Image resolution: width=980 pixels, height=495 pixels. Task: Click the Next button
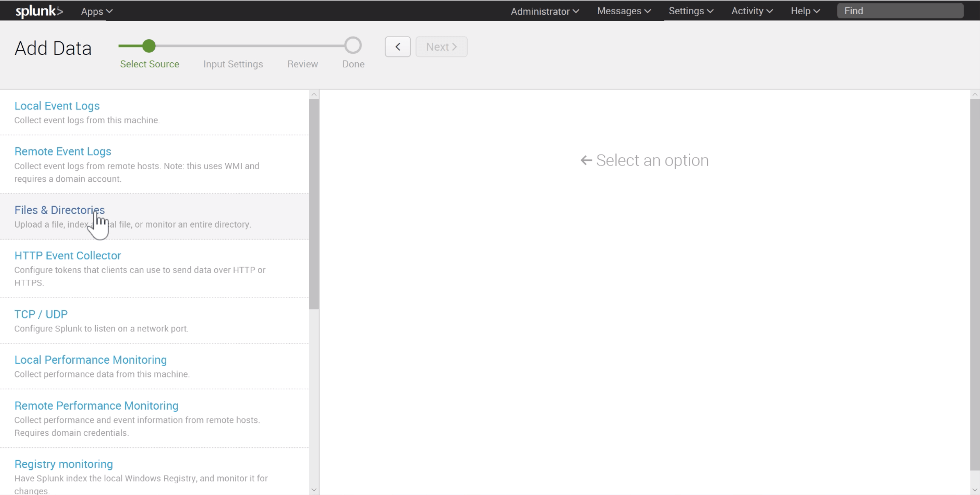[441, 47]
